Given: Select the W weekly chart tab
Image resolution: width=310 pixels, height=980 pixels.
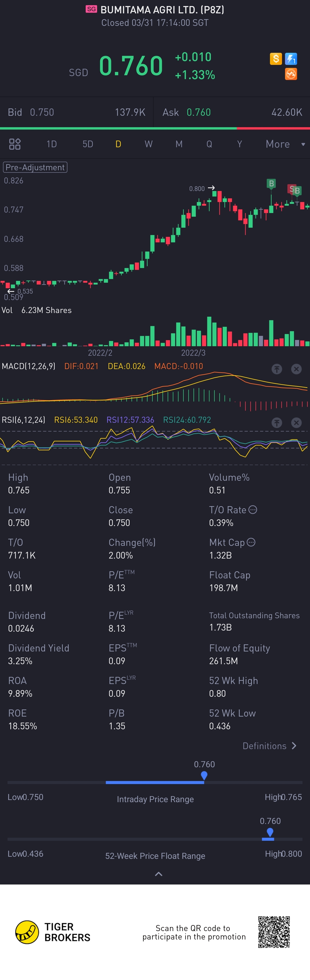Looking at the screenshot, I should [149, 144].
